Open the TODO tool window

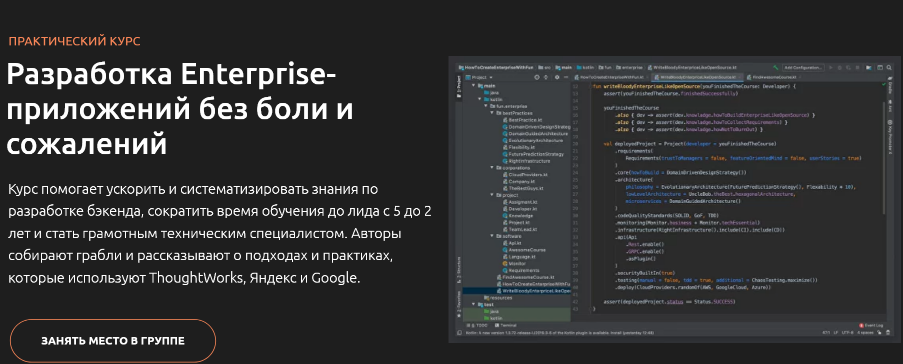(x=478, y=325)
